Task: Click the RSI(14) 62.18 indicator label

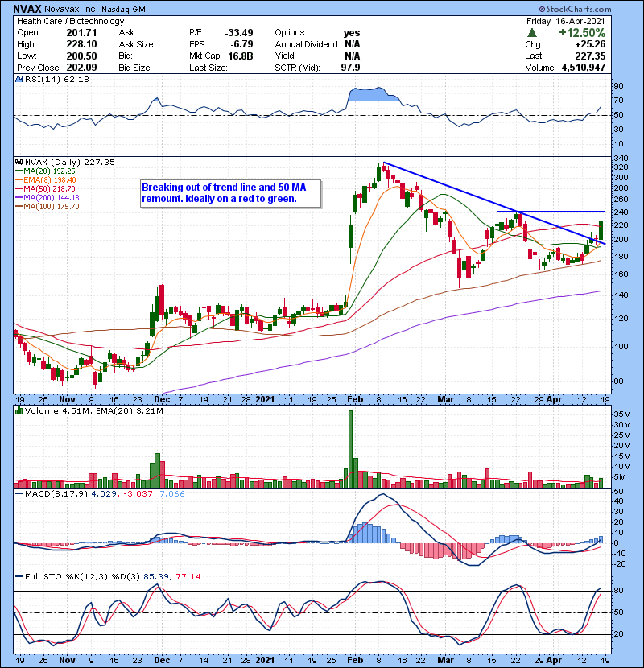Action: 57,79
